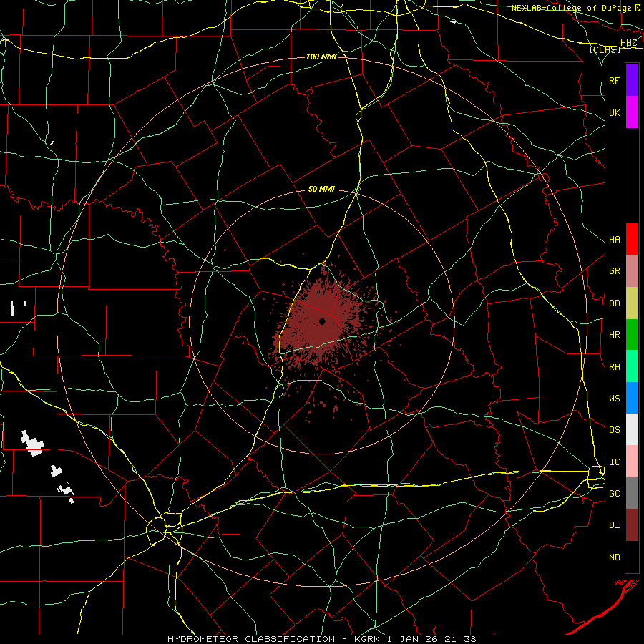The height and width of the screenshot is (644, 644).
Task: Click the BI legend label
Action: tap(615, 525)
